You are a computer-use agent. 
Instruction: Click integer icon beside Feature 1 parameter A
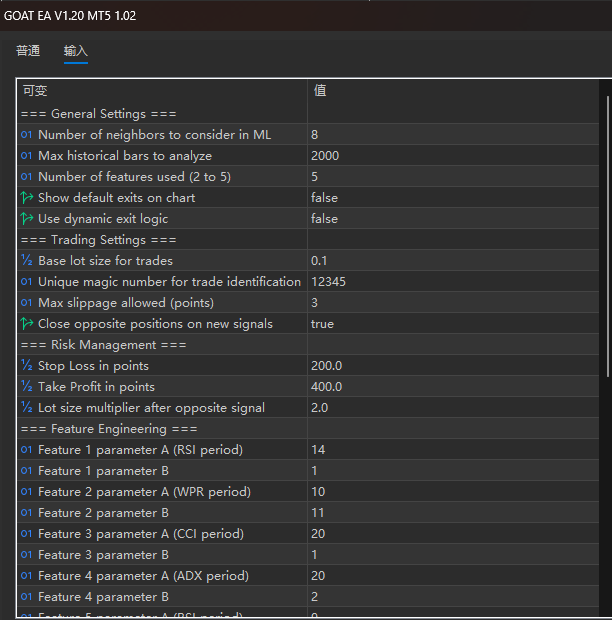[x=26, y=450]
